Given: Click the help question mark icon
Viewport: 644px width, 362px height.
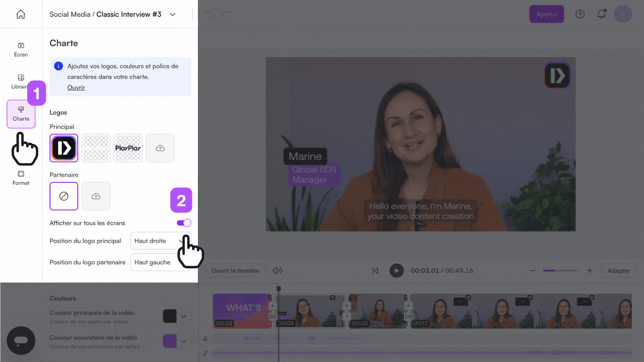Looking at the screenshot, I should (x=580, y=14).
